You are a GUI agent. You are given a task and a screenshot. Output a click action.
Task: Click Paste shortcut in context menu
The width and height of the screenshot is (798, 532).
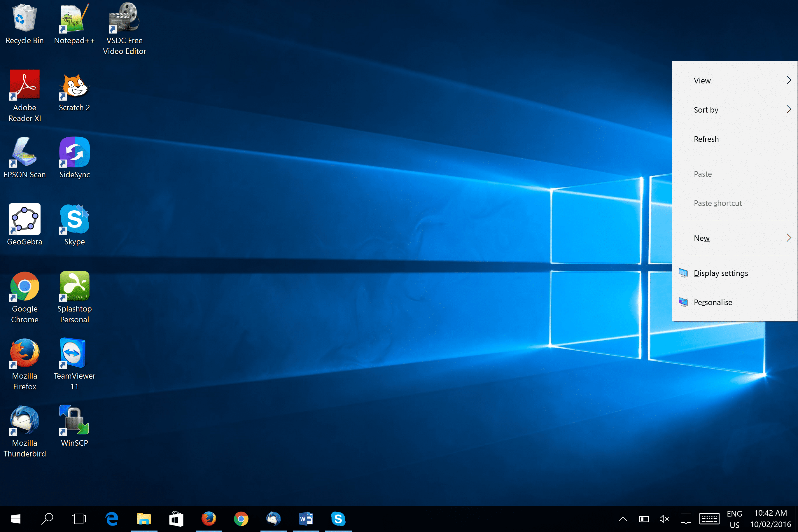coord(734,203)
